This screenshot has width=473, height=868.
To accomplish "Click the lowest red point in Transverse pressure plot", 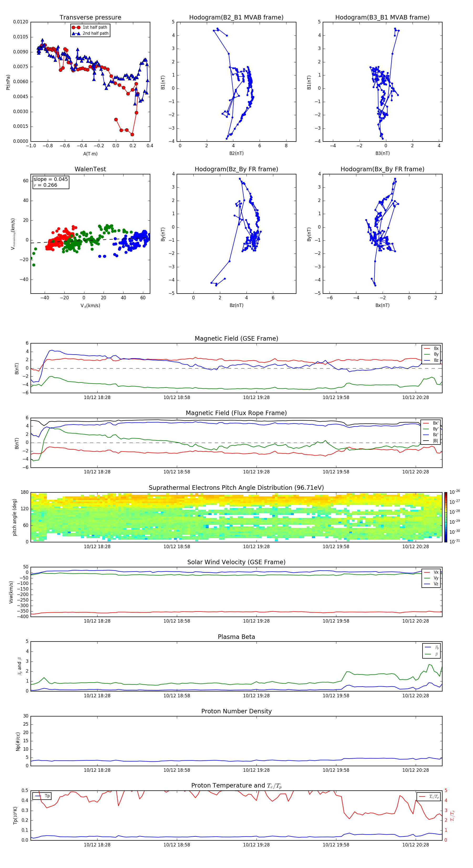I will (132, 134).
